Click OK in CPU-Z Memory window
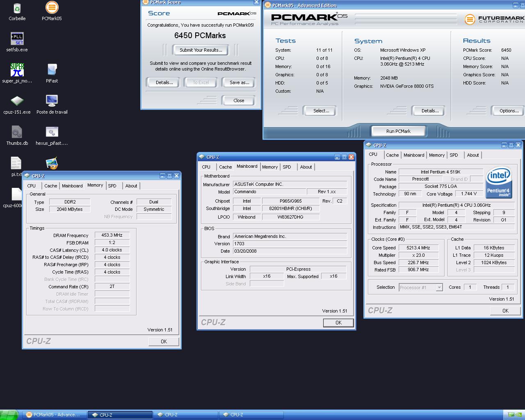The image size is (525, 420). coord(164,342)
